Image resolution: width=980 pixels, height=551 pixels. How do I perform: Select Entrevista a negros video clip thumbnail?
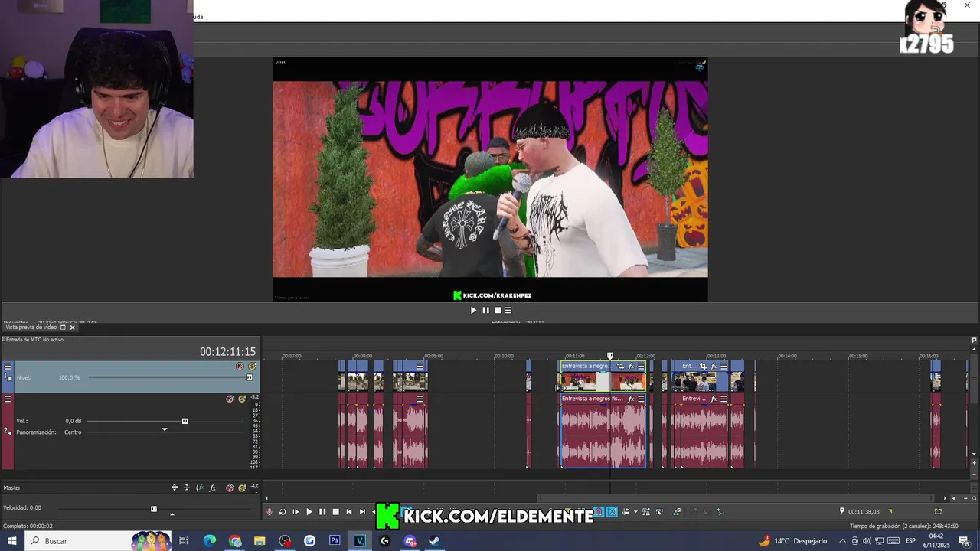[603, 381]
